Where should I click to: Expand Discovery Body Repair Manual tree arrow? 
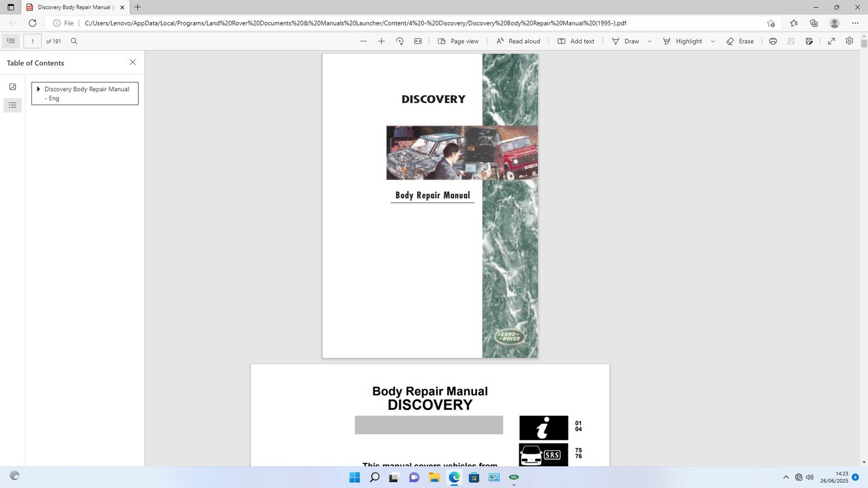coord(38,89)
